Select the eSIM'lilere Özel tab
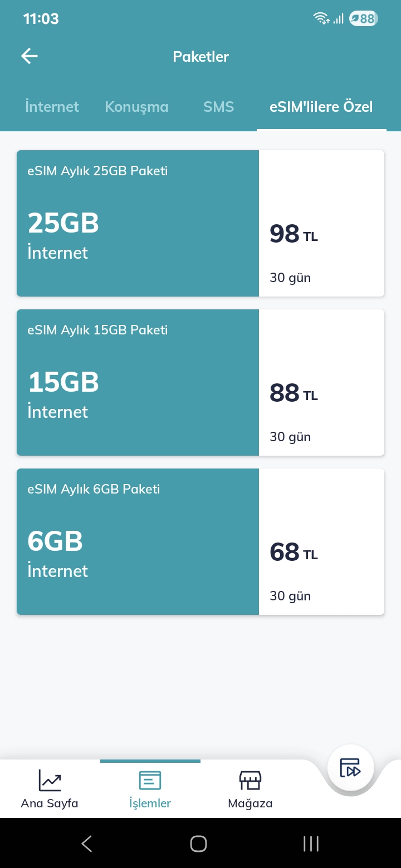 [321, 106]
